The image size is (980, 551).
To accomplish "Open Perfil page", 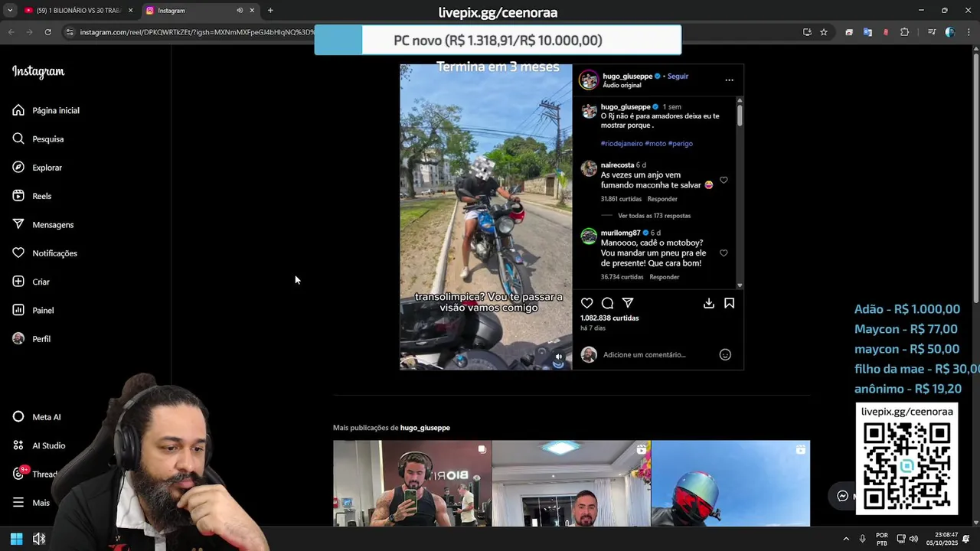I will click(31, 339).
